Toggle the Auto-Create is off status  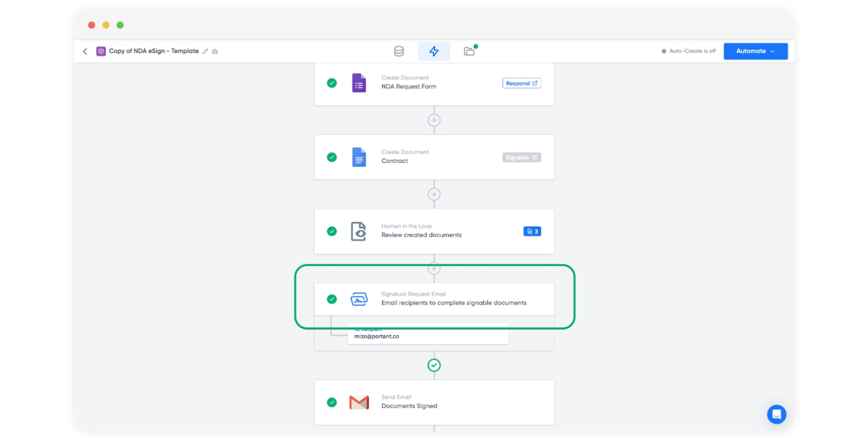(688, 51)
